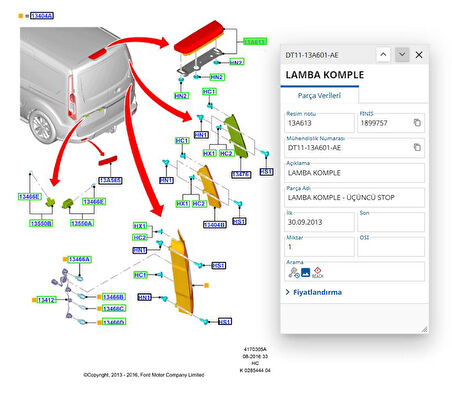Select the highlighted 13A613 callout label
Screen dimensions: 452x395
pos(255,41)
